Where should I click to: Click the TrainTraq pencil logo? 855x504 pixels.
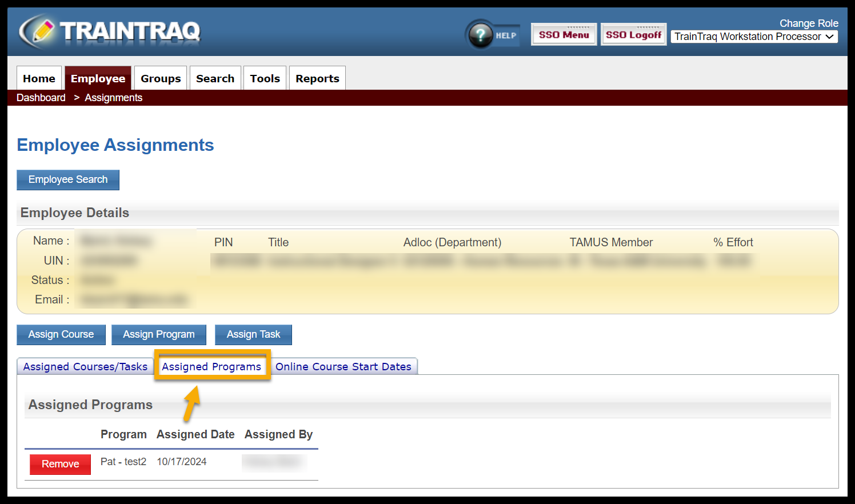[x=37, y=31]
